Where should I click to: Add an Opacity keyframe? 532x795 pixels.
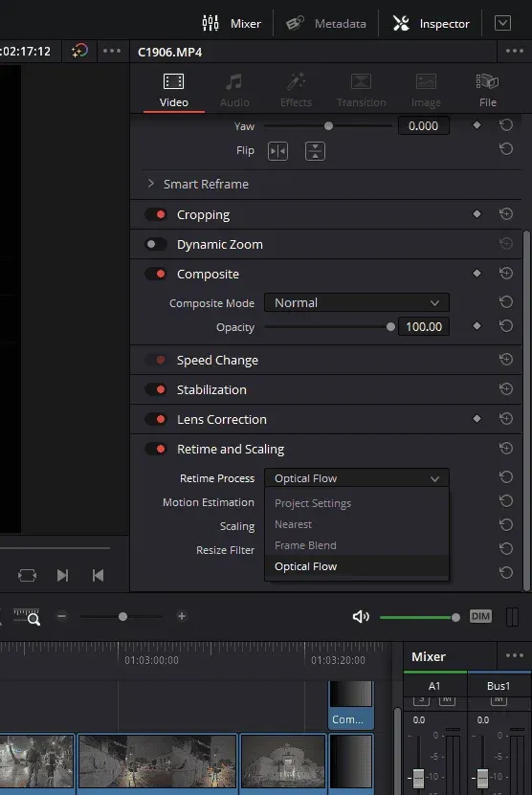point(477,326)
